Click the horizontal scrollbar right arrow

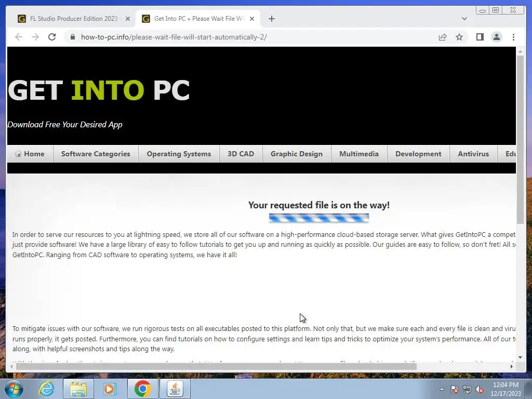tap(512, 366)
